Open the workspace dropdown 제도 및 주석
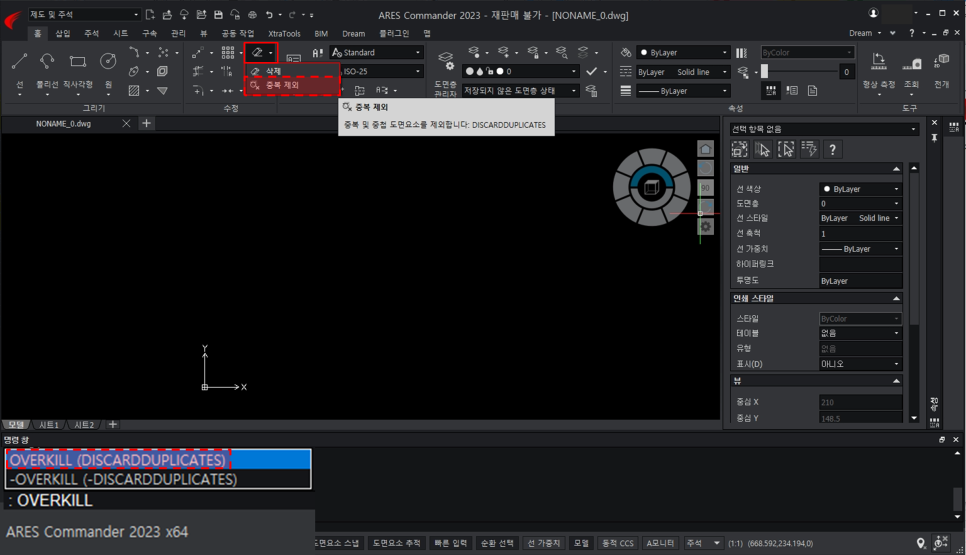This screenshot has width=966, height=555. 84,14
